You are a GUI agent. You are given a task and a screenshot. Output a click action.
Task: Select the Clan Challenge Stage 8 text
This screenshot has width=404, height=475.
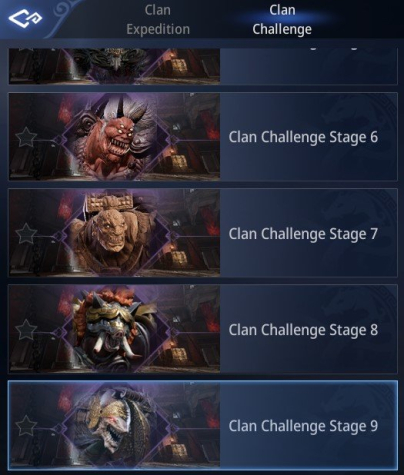point(303,330)
